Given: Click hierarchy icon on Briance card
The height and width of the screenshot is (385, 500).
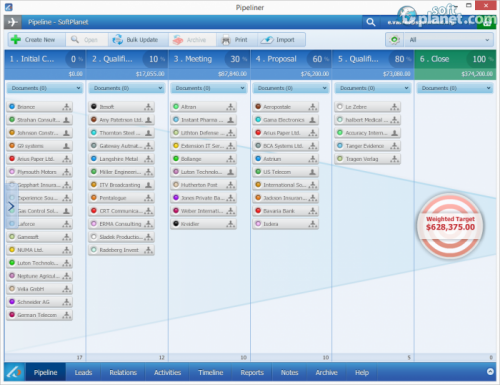Looking at the screenshot, I should [x=67, y=107].
